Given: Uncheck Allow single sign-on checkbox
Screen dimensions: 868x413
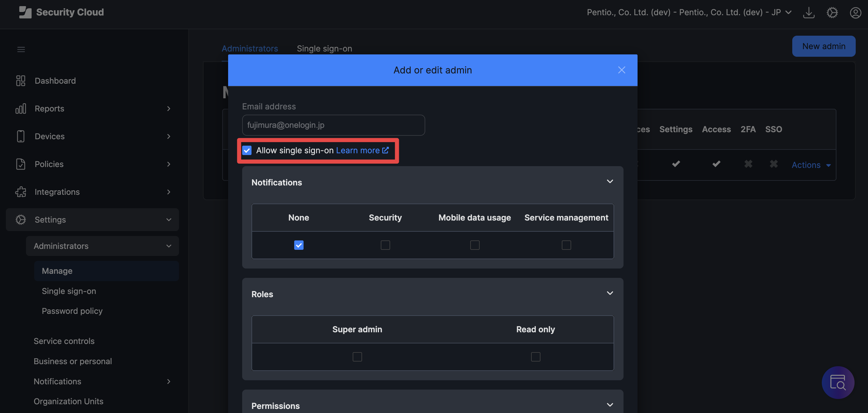Looking at the screenshot, I should click(247, 150).
